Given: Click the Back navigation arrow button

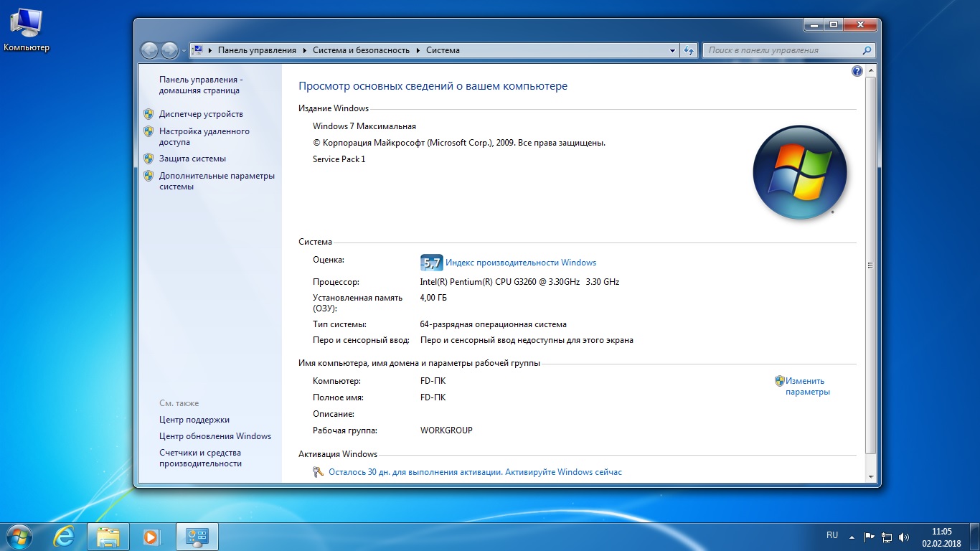Looking at the screenshot, I should (149, 50).
